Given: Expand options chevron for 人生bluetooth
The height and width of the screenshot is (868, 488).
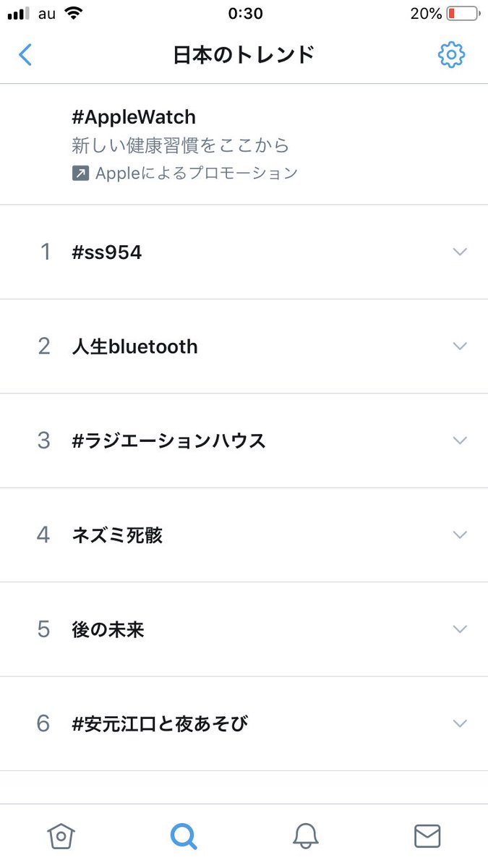Looking at the screenshot, I should (x=460, y=346).
